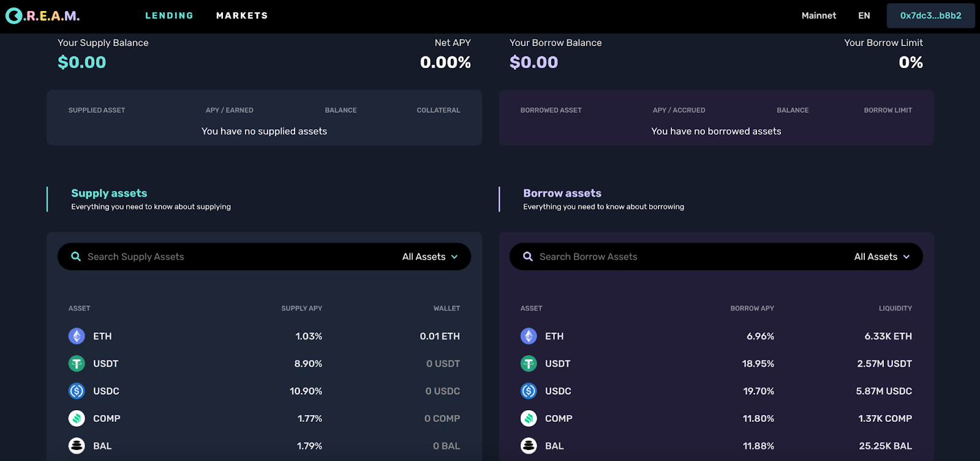Open the 'Everything you need to know about borrowing' link
This screenshot has width=980, height=461.
pyautogui.click(x=603, y=207)
